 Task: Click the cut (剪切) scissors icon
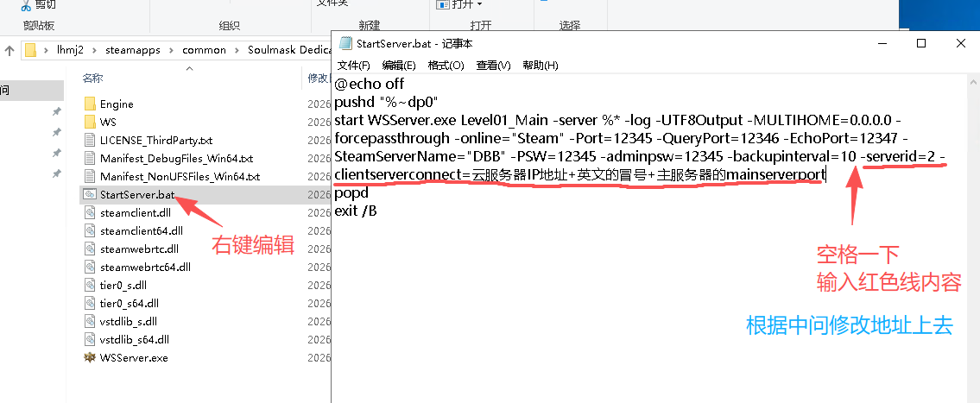(26, 4)
